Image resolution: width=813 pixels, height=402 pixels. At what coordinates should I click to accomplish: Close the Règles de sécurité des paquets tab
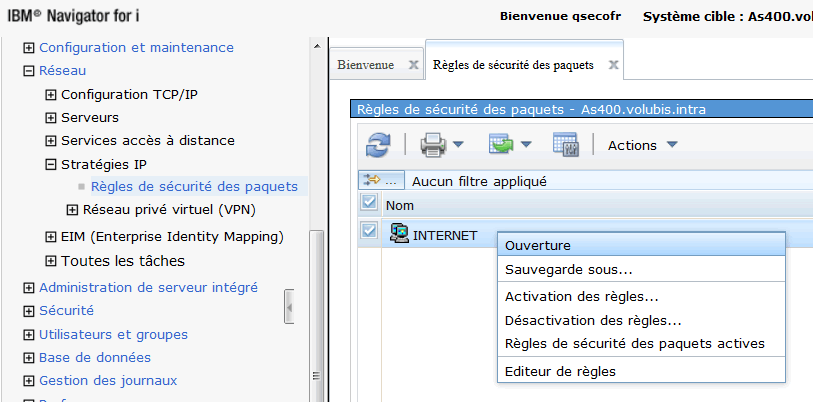[613, 65]
